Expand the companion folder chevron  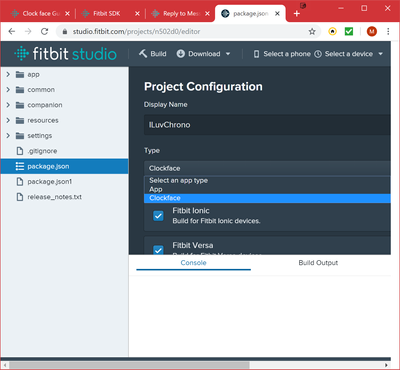click(x=8, y=105)
